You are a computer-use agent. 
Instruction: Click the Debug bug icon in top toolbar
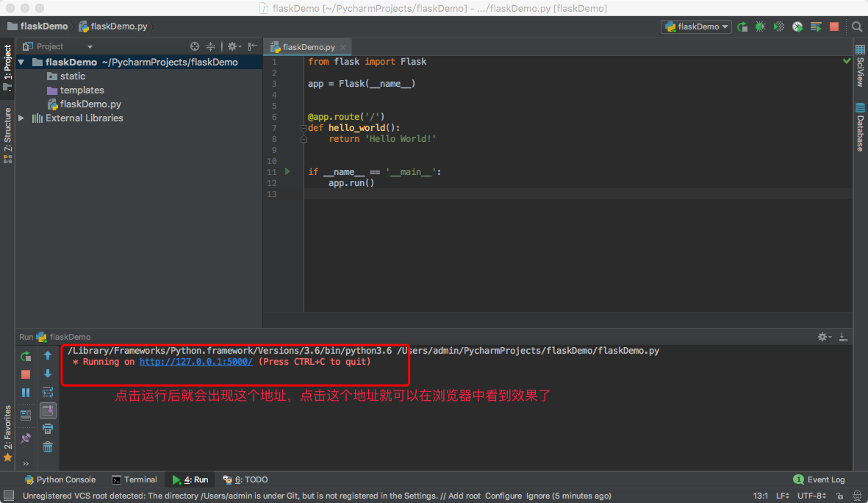point(761,26)
